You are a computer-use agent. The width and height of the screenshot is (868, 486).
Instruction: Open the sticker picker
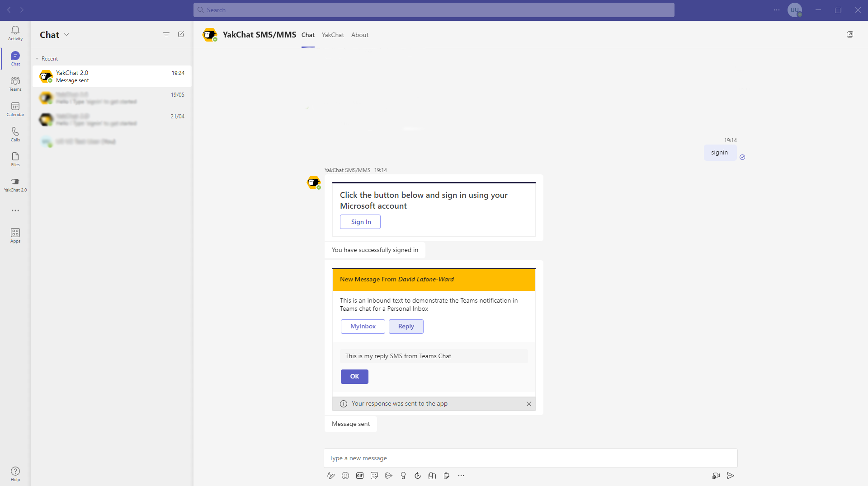point(374,476)
